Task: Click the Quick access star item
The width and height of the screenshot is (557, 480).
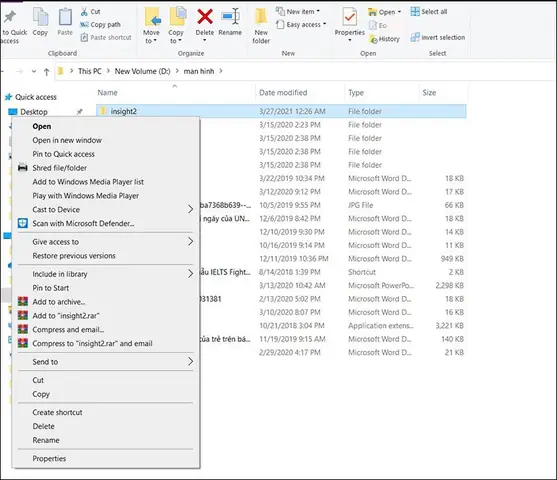Action: (x=31, y=97)
